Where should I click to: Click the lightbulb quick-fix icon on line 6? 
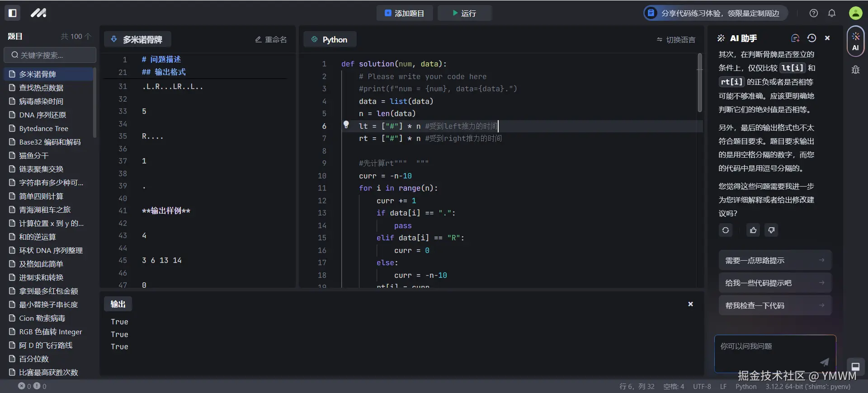(x=346, y=125)
